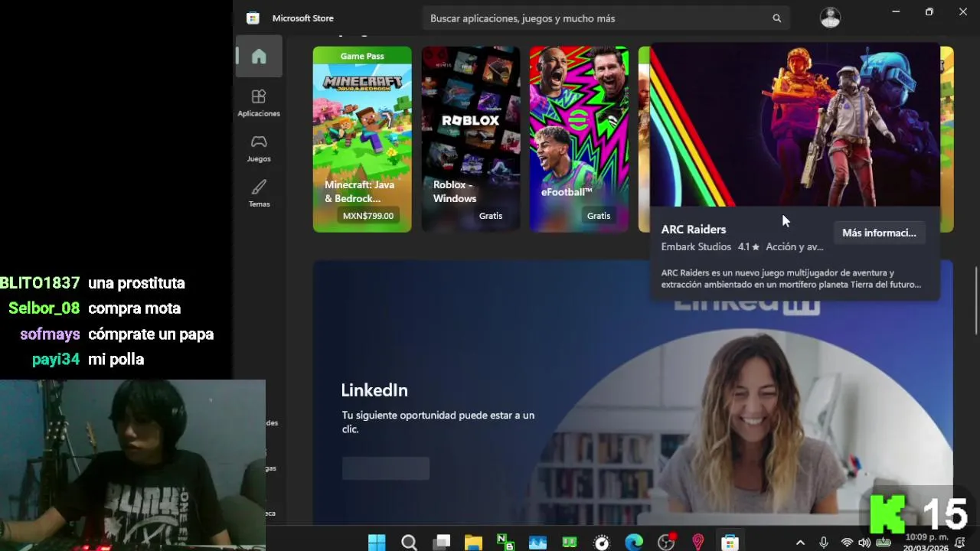This screenshot has width=980, height=551.
Task: Click the ARC Raiders title text
Action: (x=694, y=230)
